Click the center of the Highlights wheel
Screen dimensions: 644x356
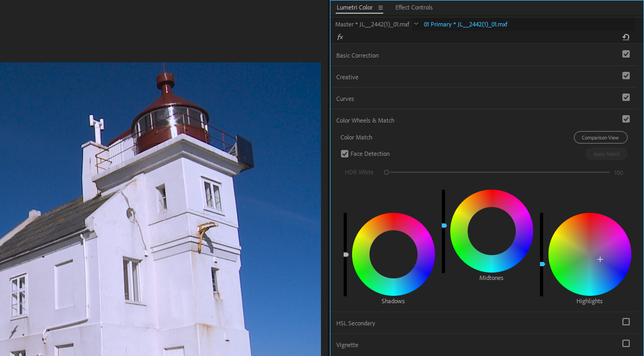590,254
